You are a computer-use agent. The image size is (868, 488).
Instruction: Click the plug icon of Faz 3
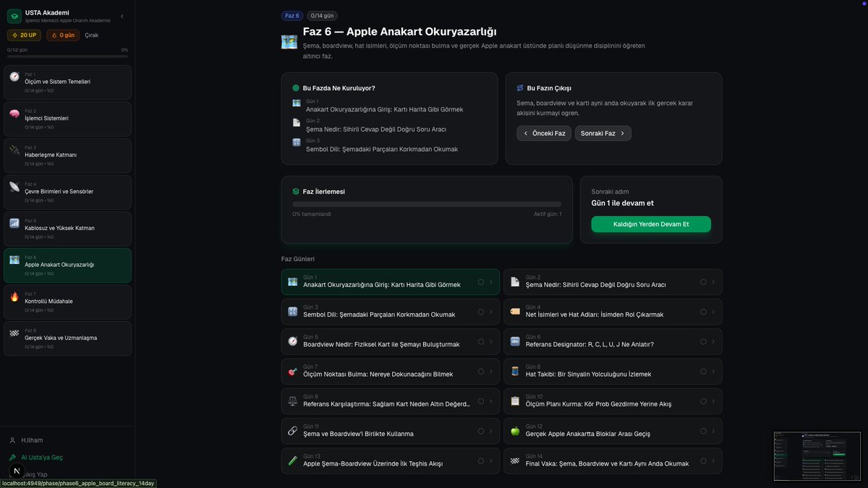14,150
